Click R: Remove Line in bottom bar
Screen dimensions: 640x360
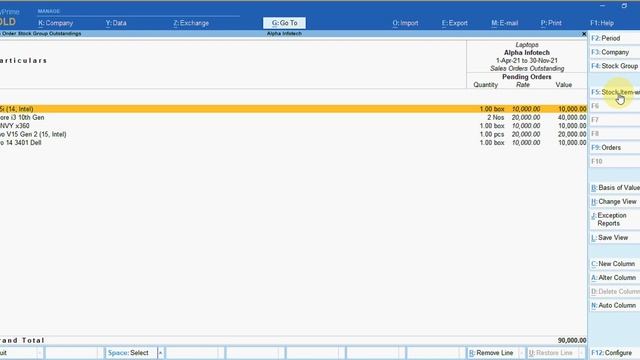click(492, 353)
